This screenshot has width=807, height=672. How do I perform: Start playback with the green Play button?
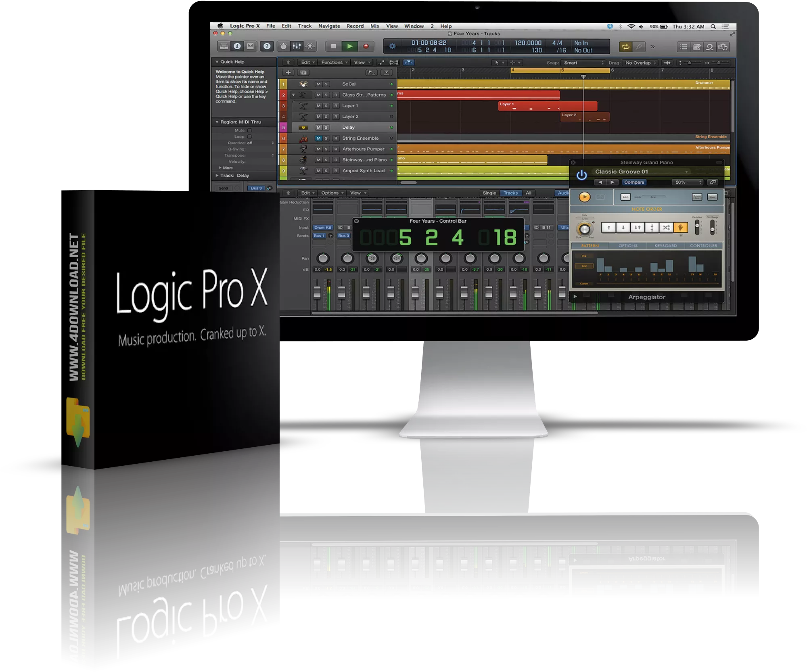(349, 46)
